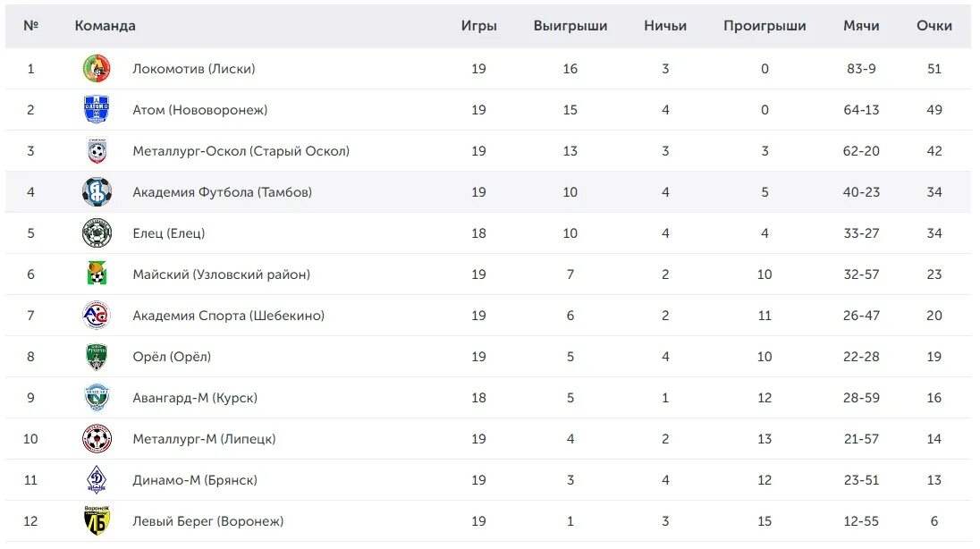Click the Металлург-М (Липецк) ball emblem

(97, 439)
